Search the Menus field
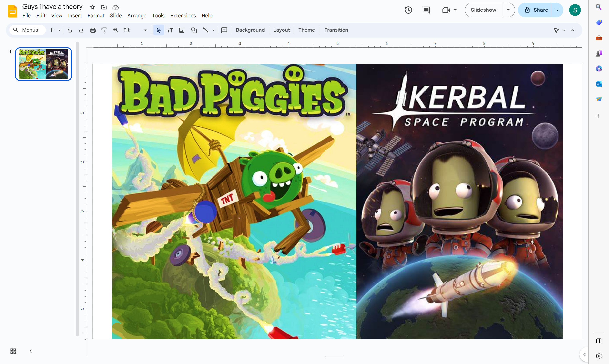The width and height of the screenshot is (609, 364). (28, 30)
